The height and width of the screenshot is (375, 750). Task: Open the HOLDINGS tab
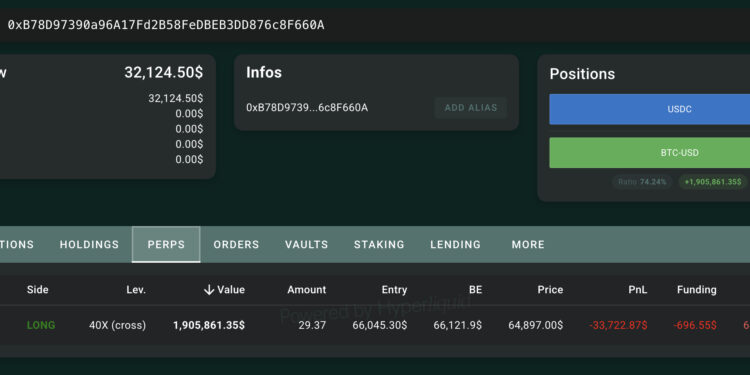[x=89, y=244]
